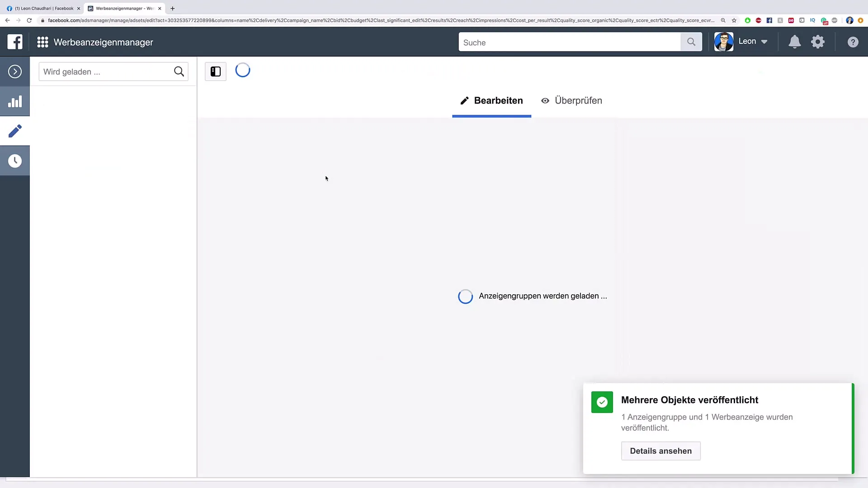This screenshot has width=868, height=488.
Task: Toggle the side panel layout button
Action: [x=216, y=71]
